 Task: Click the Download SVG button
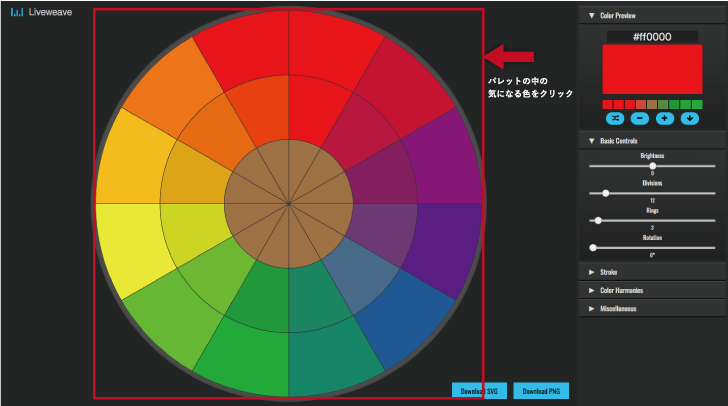click(x=479, y=391)
